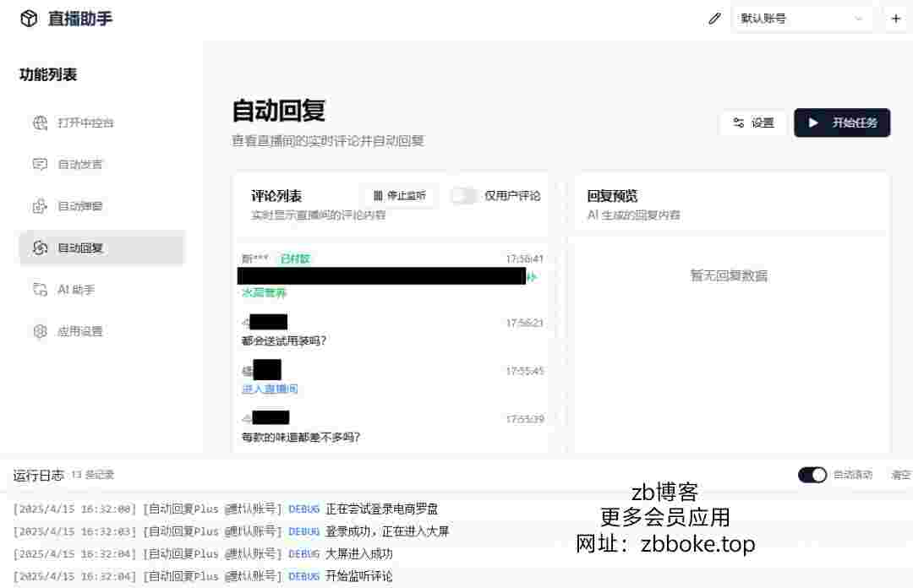
Task: Click the timestamp 17:55:45
Action: 525,371
